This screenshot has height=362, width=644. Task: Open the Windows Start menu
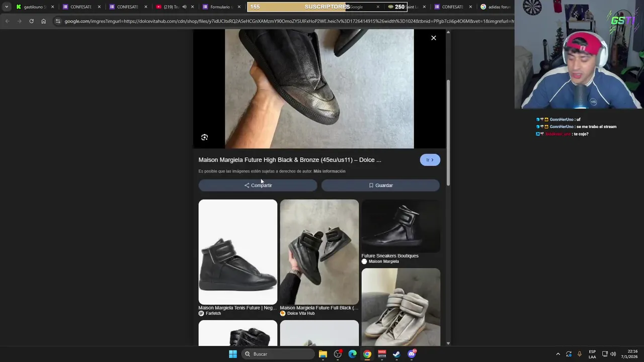232,354
